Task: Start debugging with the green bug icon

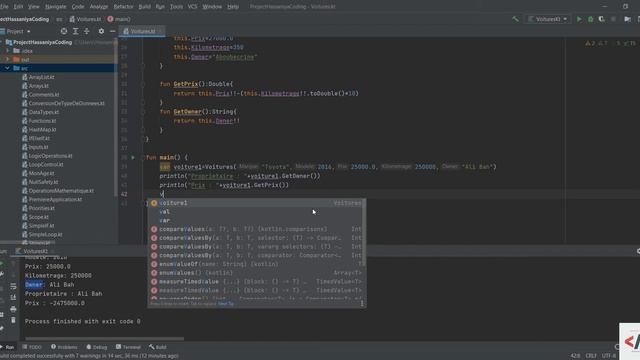Action: coord(590,19)
